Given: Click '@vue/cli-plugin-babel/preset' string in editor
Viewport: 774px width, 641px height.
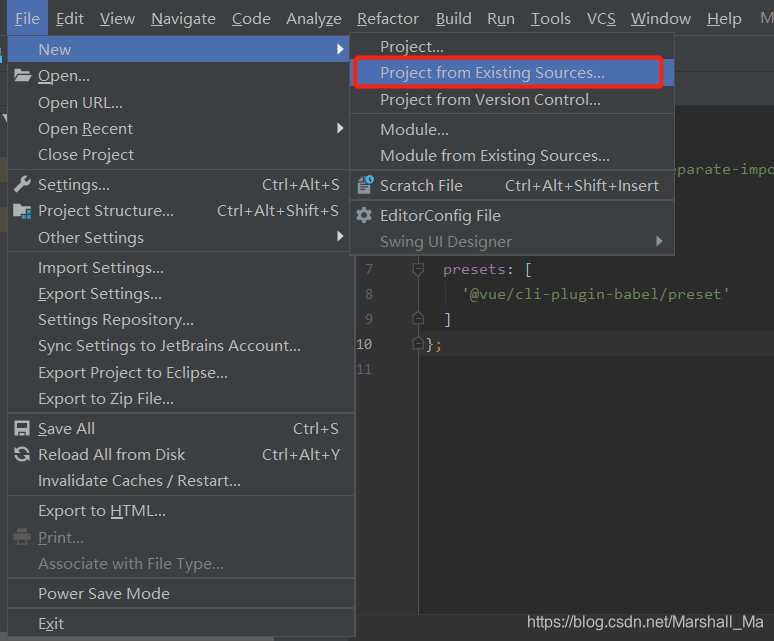Looking at the screenshot, I should [x=595, y=294].
